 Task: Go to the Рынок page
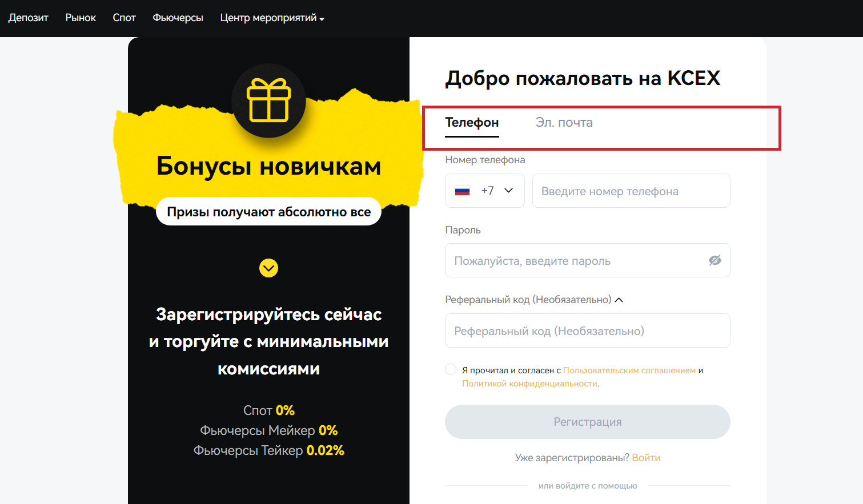coord(81,18)
